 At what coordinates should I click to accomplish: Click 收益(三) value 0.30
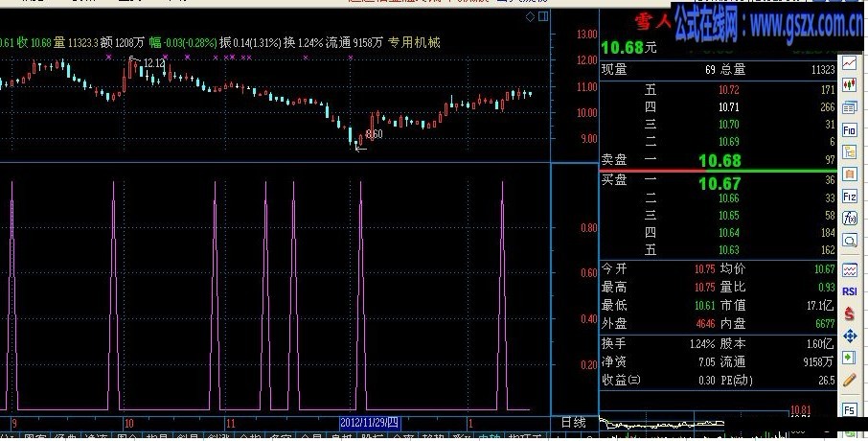click(x=707, y=381)
